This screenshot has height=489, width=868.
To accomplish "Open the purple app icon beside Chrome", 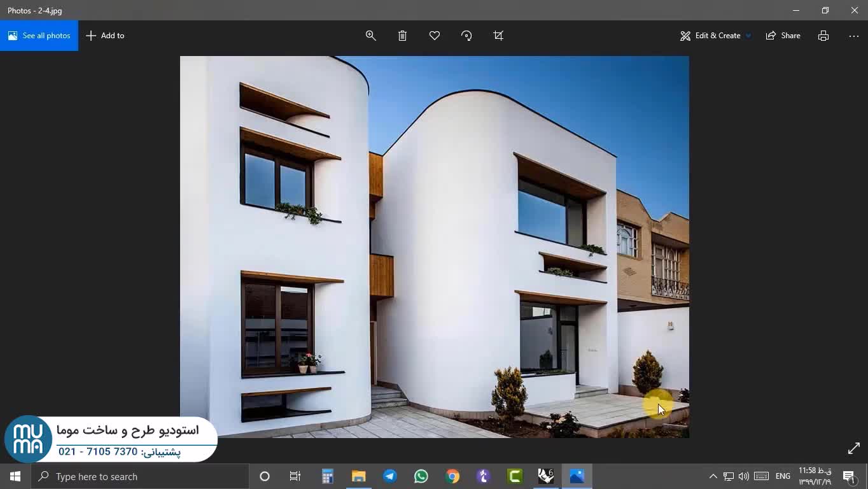I will [x=483, y=476].
